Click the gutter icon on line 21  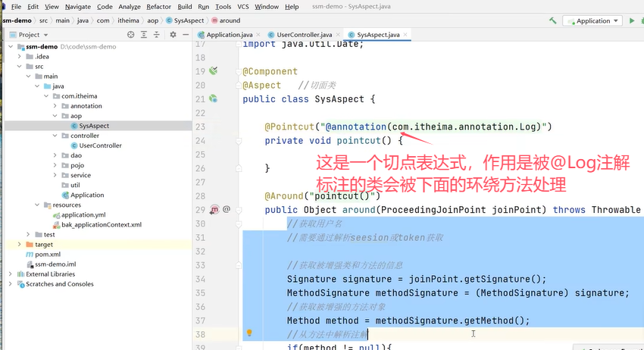pyautogui.click(x=213, y=98)
